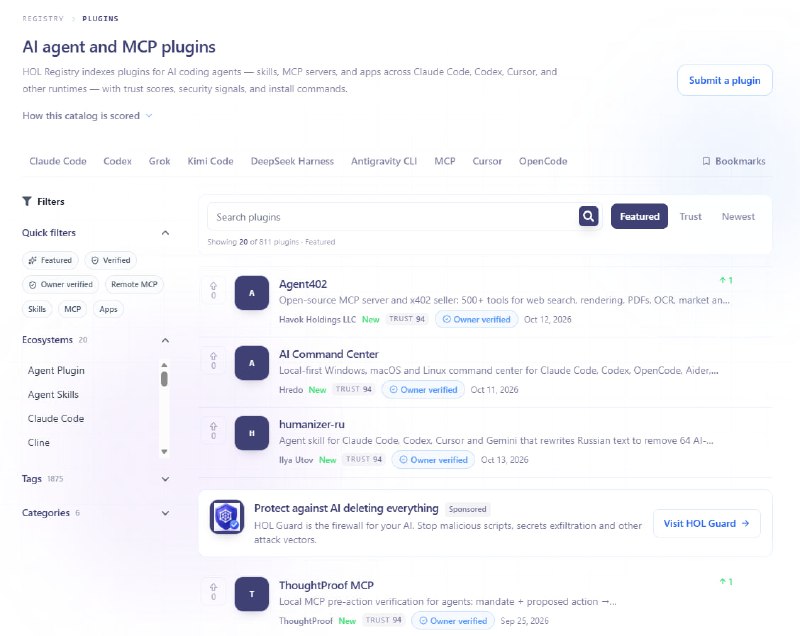Screen dimensions: 800x636
Task: Toggle the Remote MCP quick filter
Action: tap(134, 284)
